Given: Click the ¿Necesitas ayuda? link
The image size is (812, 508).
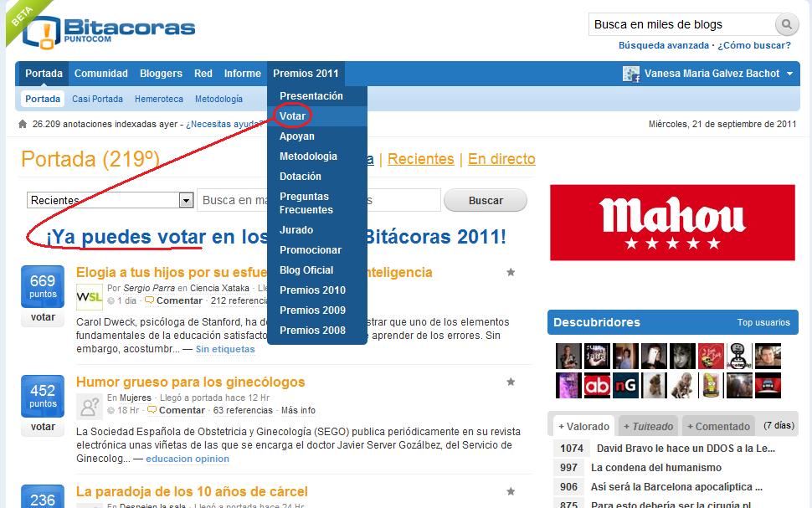Looking at the screenshot, I should tap(224, 125).
